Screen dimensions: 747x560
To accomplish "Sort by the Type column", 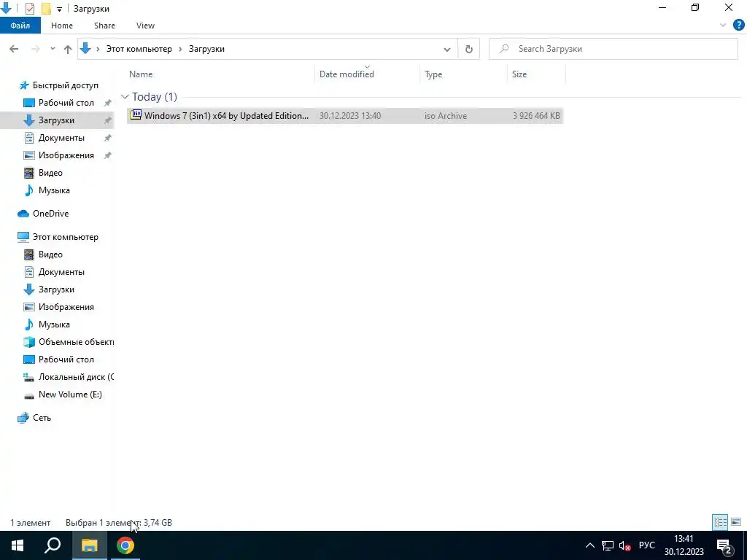I will (463, 74).
